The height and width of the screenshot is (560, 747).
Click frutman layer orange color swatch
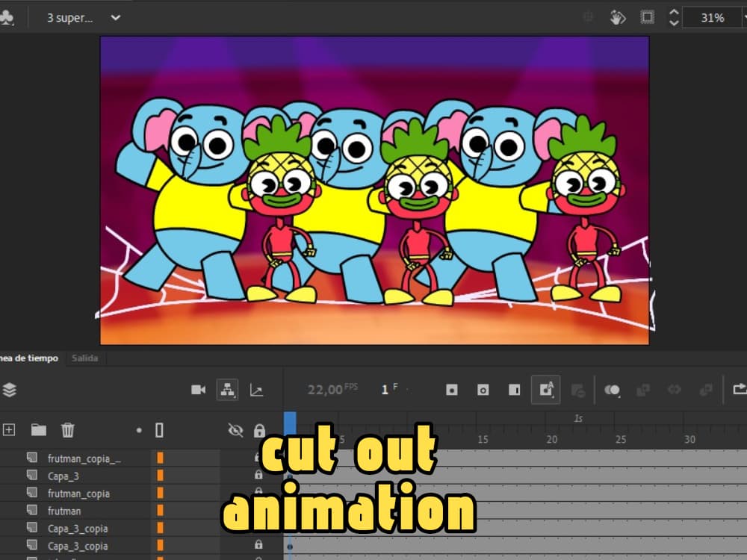click(x=160, y=511)
